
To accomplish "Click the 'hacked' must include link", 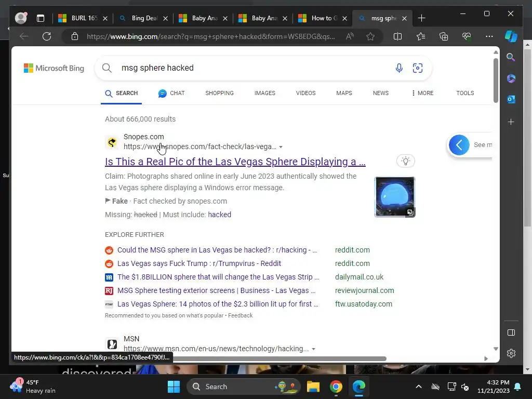I will click(x=220, y=215).
